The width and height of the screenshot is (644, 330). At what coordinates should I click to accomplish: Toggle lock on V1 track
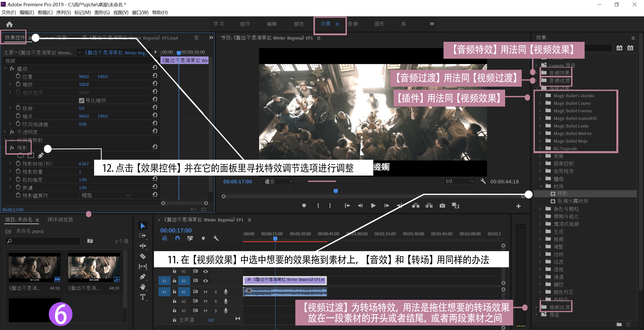(x=174, y=281)
